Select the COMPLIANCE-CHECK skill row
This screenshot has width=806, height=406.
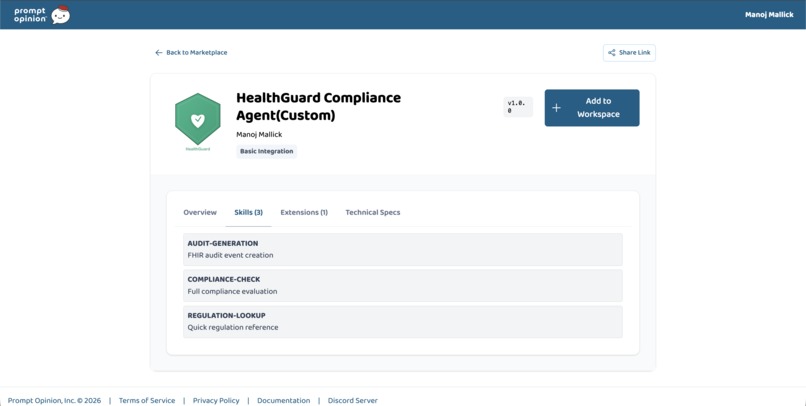(403, 285)
